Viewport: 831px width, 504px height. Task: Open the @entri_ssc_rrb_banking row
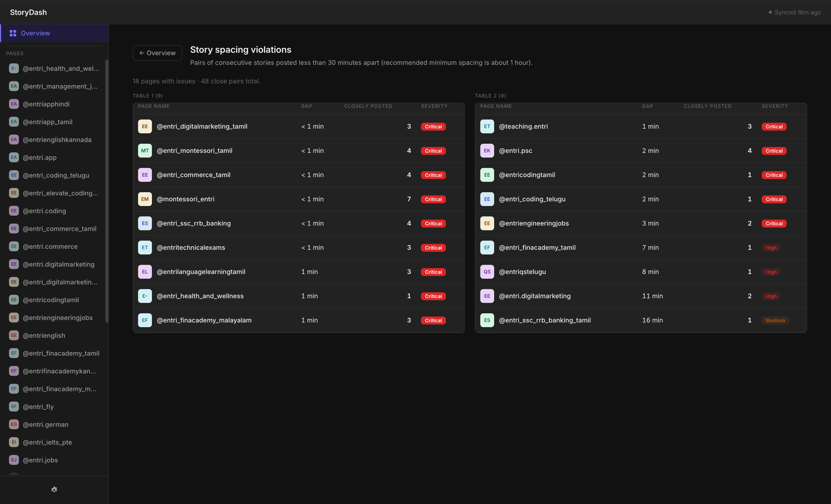(194, 224)
